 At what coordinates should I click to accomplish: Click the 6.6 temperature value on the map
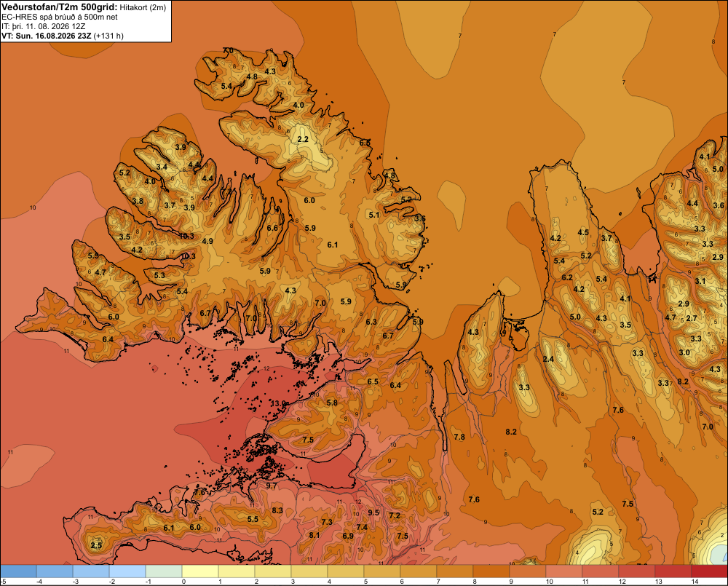tap(272, 228)
